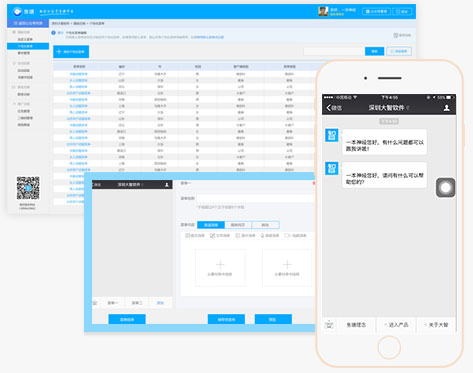Expand the 进入产品 menu in phone footer
Viewport: 473px width, 373px height.
click(x=396, y=325)
